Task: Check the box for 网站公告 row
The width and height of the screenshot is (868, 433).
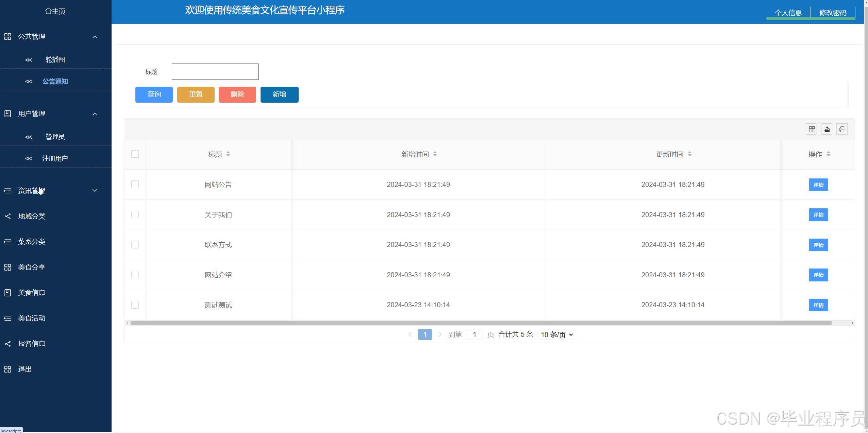Action: (x=135, y=184)
